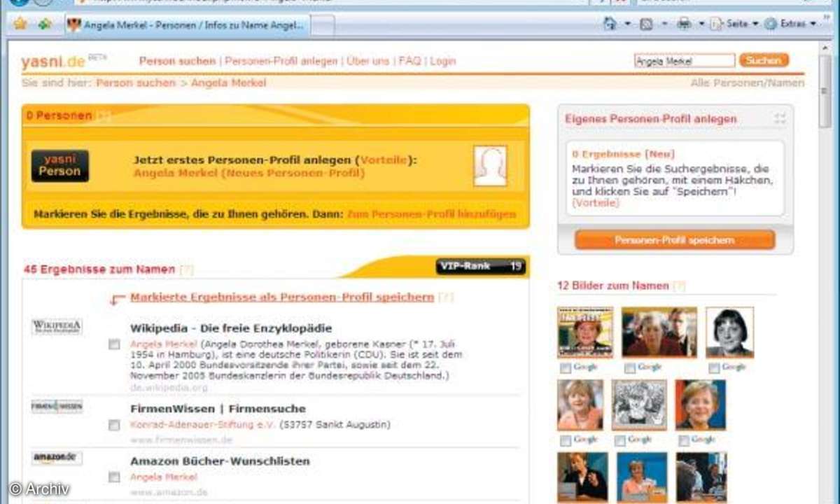Open the magazine cover thumbnail
Image resolution: width=840 pixels, height=504 pixels.
click(x=585, y=332)
